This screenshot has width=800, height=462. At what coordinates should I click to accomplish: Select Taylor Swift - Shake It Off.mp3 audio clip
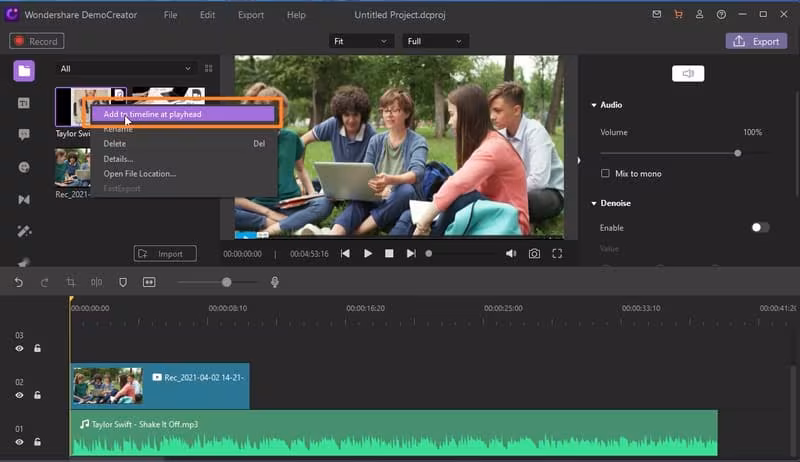394,433
